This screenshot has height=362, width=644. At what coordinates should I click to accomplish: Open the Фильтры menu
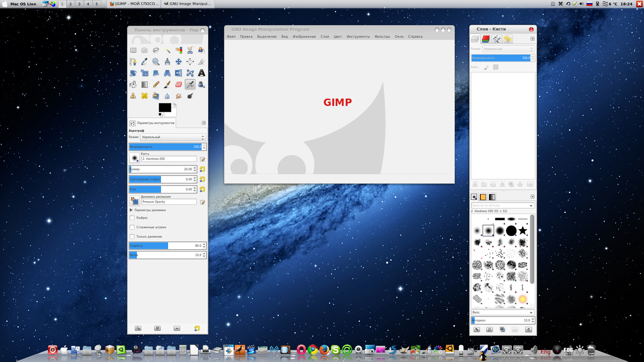[382, 37]
